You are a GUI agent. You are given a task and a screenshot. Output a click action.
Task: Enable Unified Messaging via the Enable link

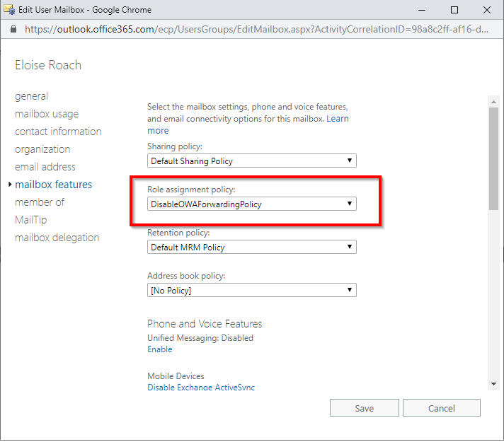[x=159, y=349]
